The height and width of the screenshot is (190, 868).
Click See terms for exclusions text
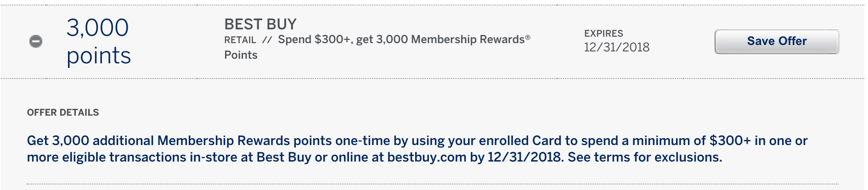point(645,157)
